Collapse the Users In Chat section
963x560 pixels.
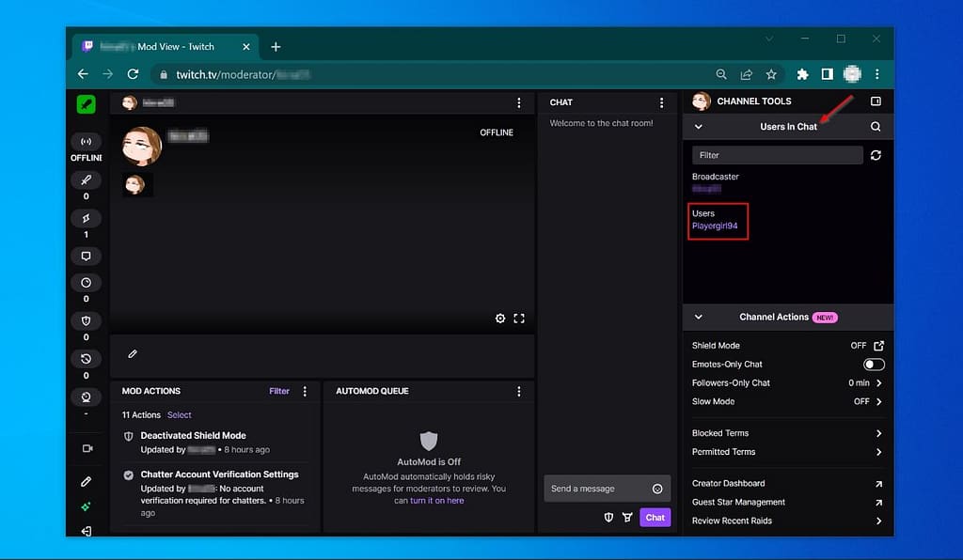pyautogui.click(x=699, y=126)
